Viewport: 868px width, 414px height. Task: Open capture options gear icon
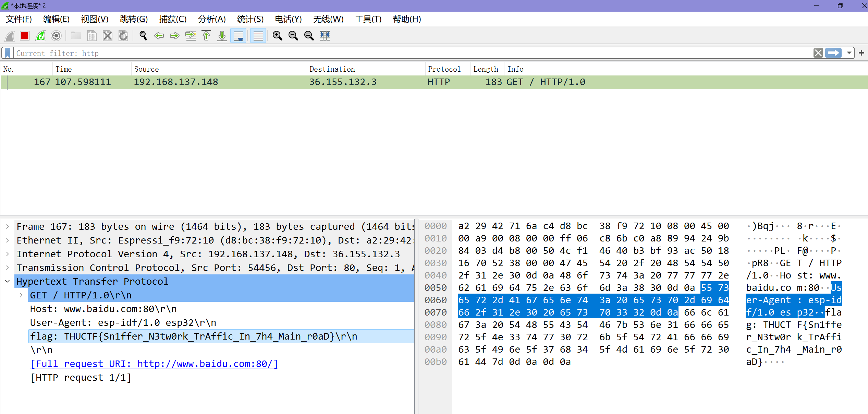pos(56,36)
